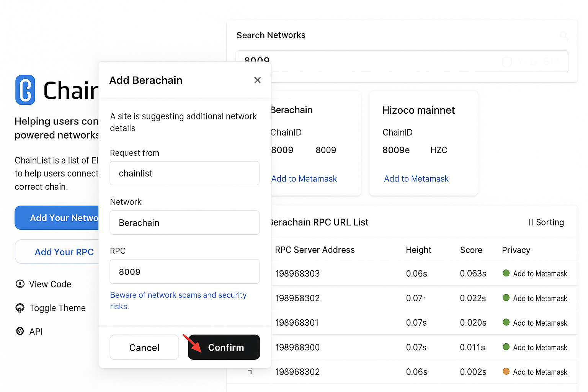Viewport: 588px width, 392px height.
Task: Click the green privacy dot in row 198968300
Action: (x=506, y=347)
